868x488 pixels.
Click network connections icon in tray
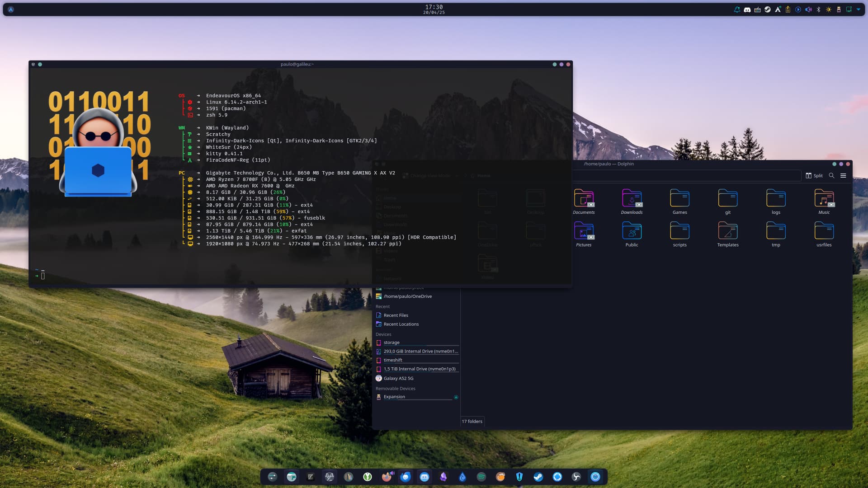tap(849, 9)
